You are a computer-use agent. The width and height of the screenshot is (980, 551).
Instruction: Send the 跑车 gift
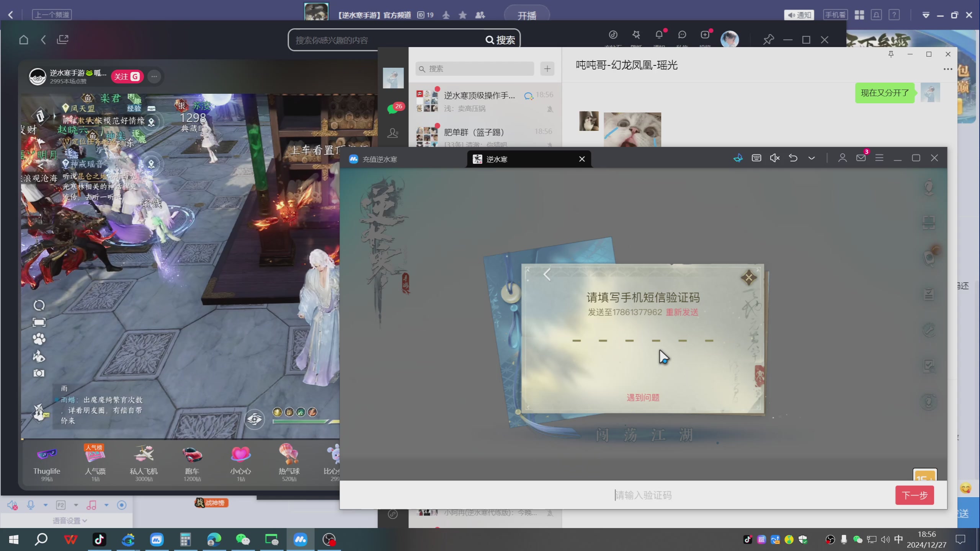coord(192,462)
